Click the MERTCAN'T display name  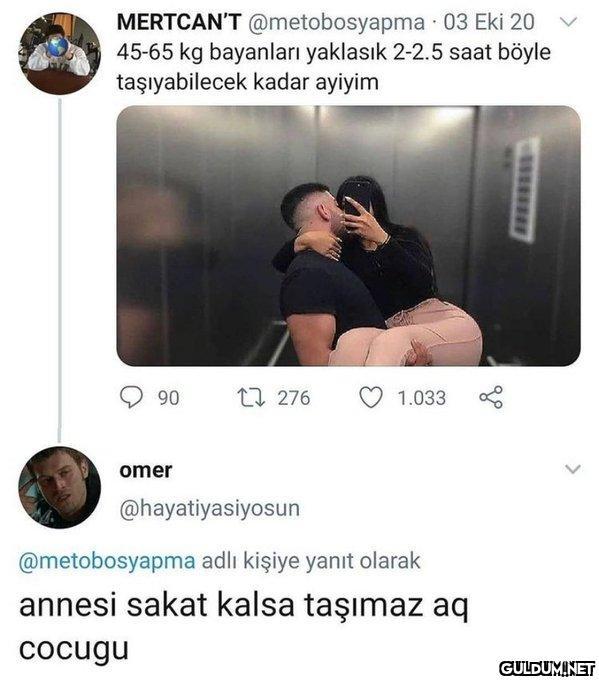coord(179,22)
